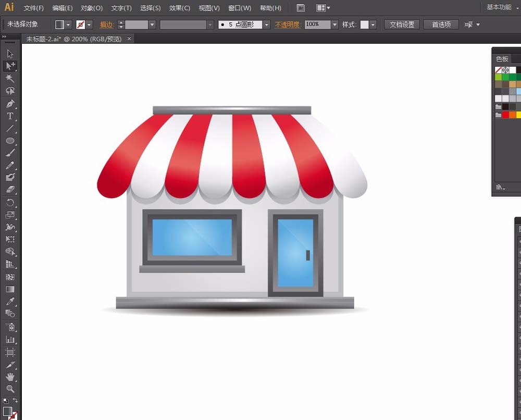
Task: Click the 文档设置 button
Action: tap(402, 24)
